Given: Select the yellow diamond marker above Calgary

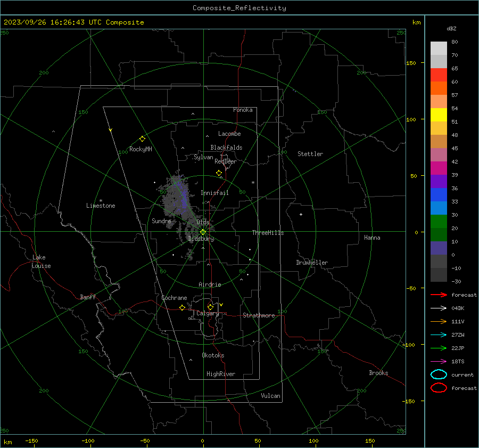Looking at the screenshot, I should 210,307.
